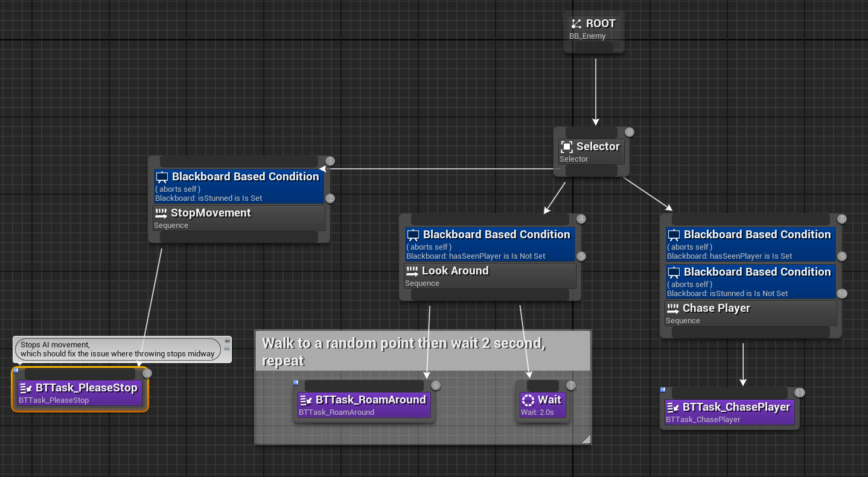Click the comment box corner grip handle
The width and height of the screenshot is (868, 477).
tap(586, 440)
